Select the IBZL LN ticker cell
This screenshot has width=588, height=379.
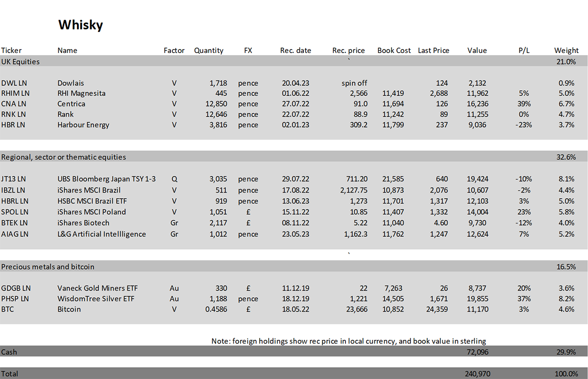14,190
